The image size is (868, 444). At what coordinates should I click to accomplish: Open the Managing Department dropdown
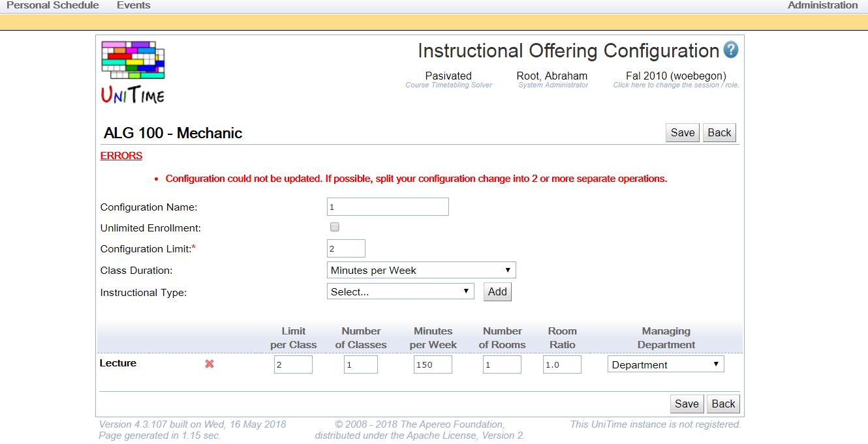[666, 363]
